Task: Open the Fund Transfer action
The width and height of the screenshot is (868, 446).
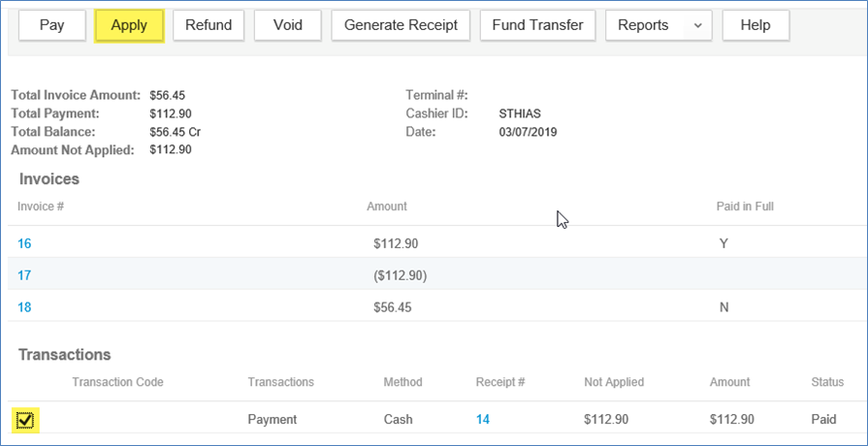Action: 537,25
